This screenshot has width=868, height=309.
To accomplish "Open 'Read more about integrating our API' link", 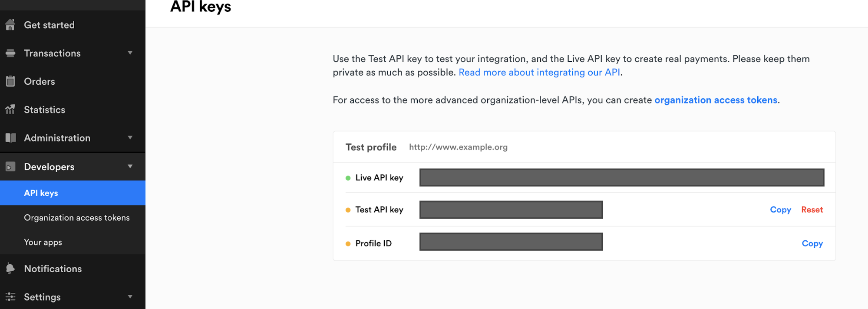I will tap(539, 73).
